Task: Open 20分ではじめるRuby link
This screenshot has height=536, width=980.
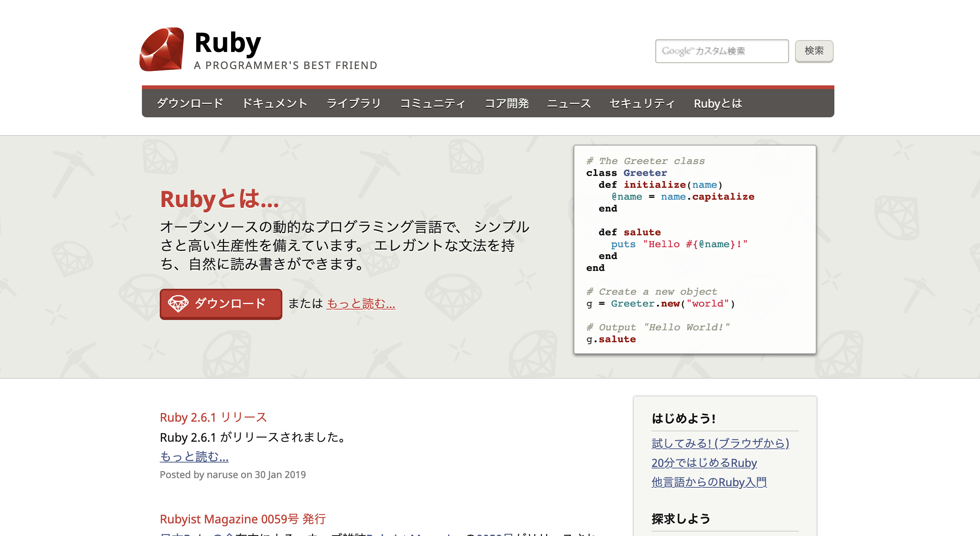Action: click(x=704, y=463)
